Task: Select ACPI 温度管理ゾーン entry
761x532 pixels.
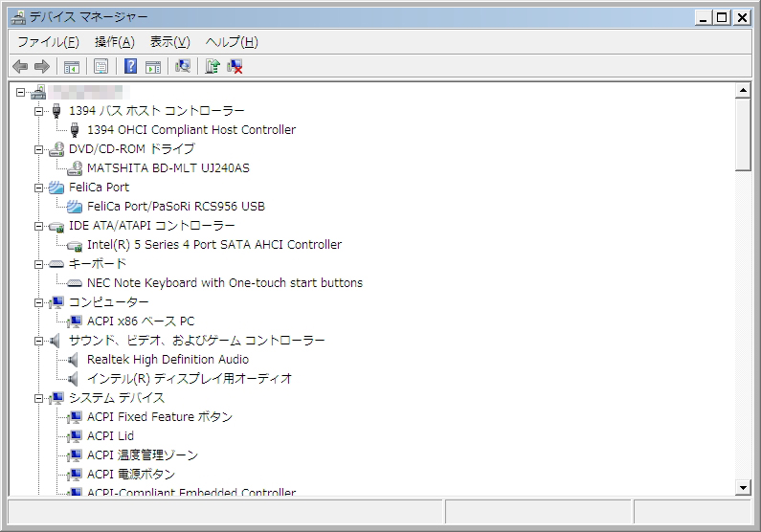Action: (x=143, y=455)
